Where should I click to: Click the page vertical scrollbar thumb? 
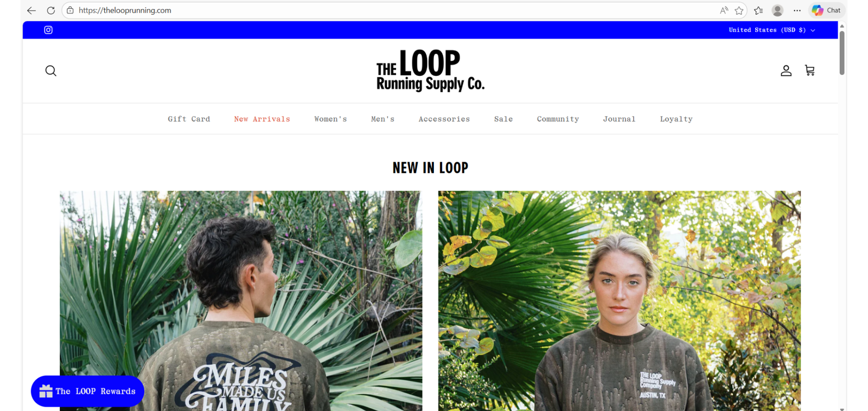[842, 52]
